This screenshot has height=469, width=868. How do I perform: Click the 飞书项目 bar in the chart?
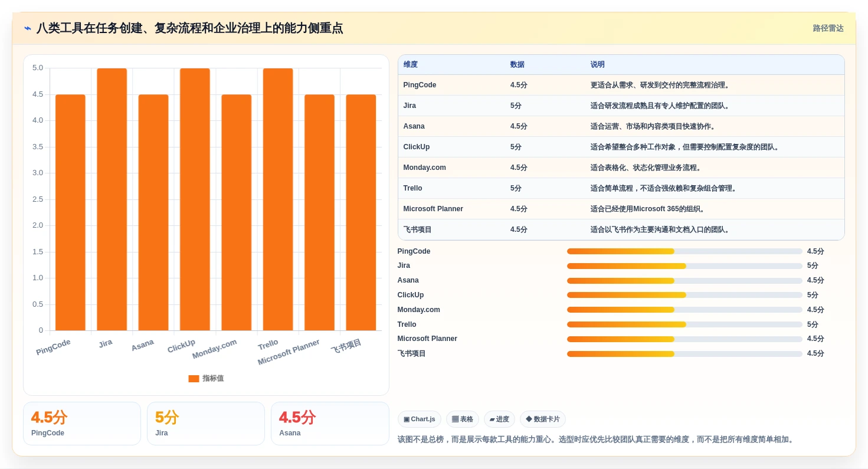click(361, 212)
